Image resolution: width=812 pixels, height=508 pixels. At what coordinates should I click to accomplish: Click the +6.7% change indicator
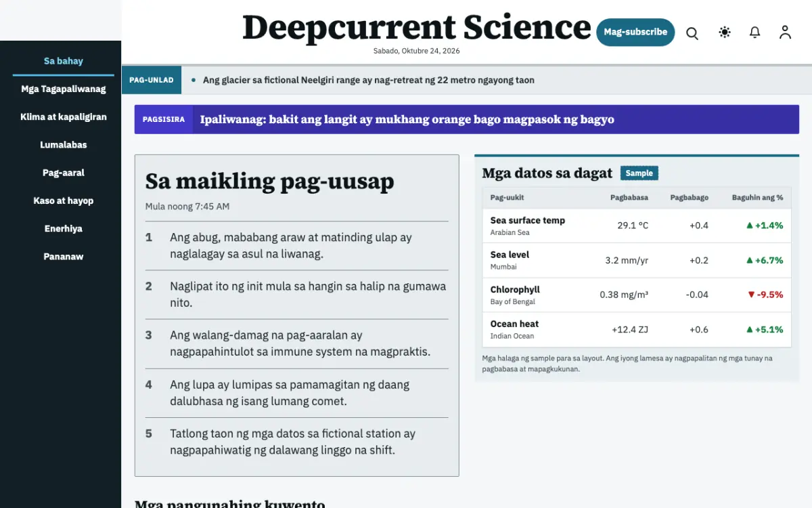click(765, 260)
